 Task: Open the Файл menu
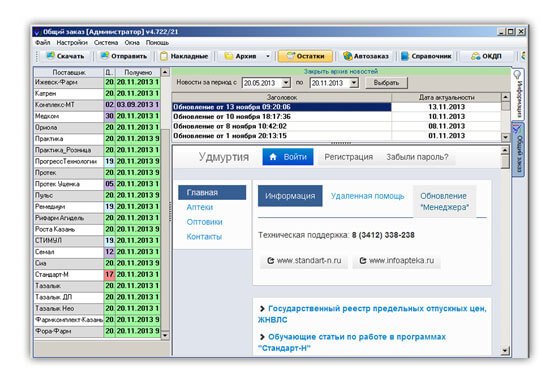(42, 42)
